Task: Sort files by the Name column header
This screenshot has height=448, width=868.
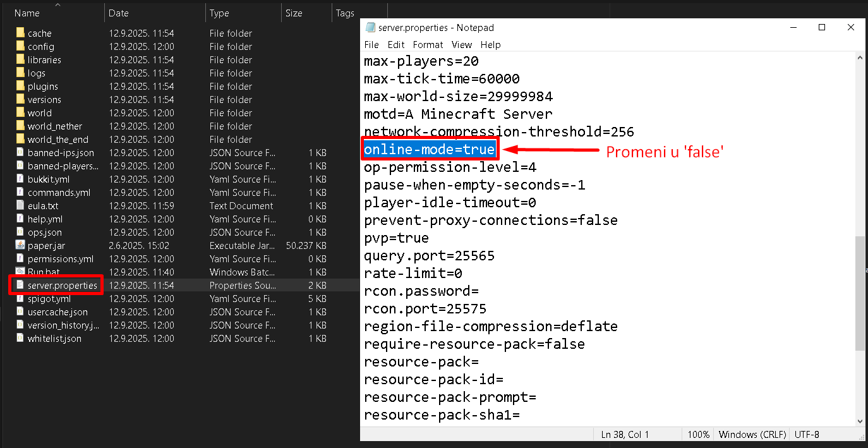Action: [27, 13]
